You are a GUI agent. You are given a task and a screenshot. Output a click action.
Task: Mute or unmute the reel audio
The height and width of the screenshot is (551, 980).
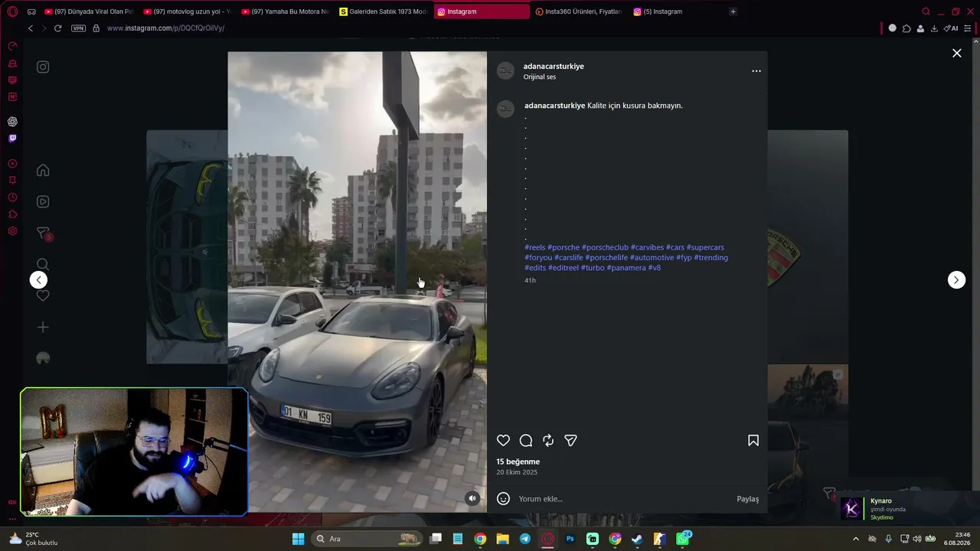coord(472,498)
